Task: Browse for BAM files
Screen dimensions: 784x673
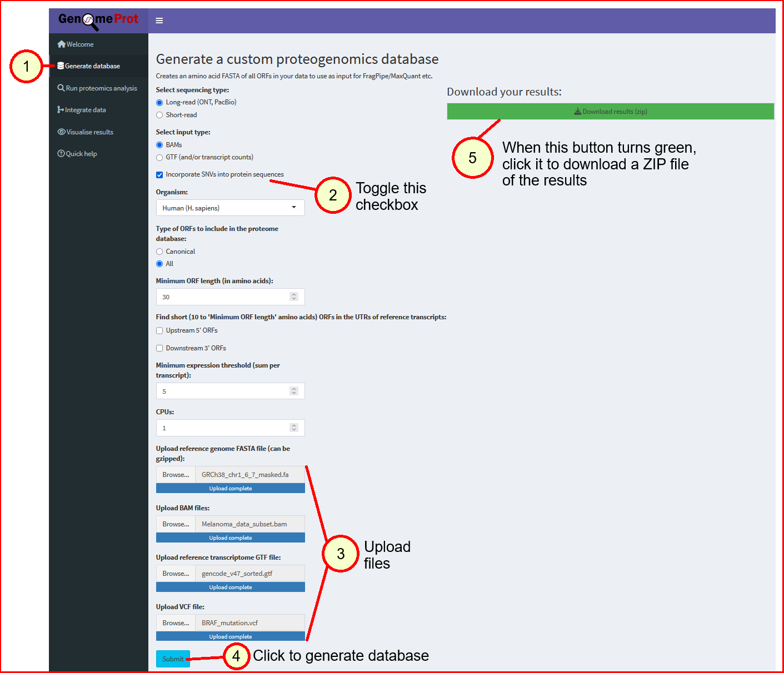Action: (x=176, y=524)
